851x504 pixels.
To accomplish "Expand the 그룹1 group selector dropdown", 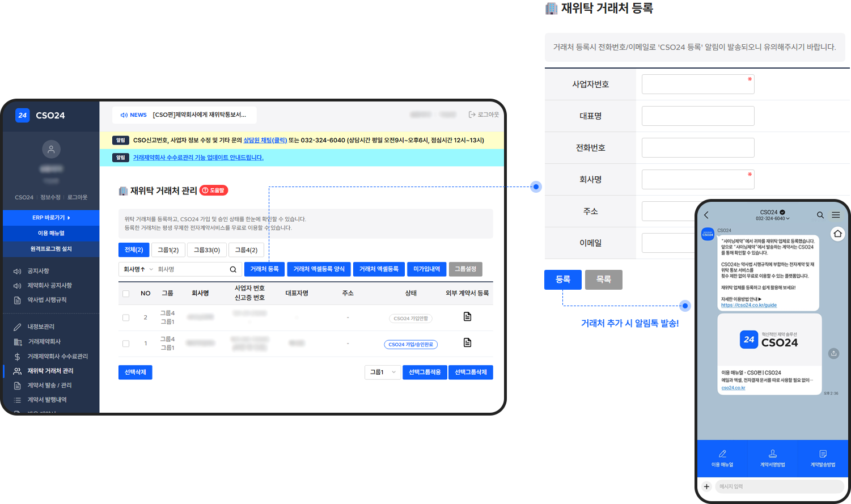I will coord(383,372).
